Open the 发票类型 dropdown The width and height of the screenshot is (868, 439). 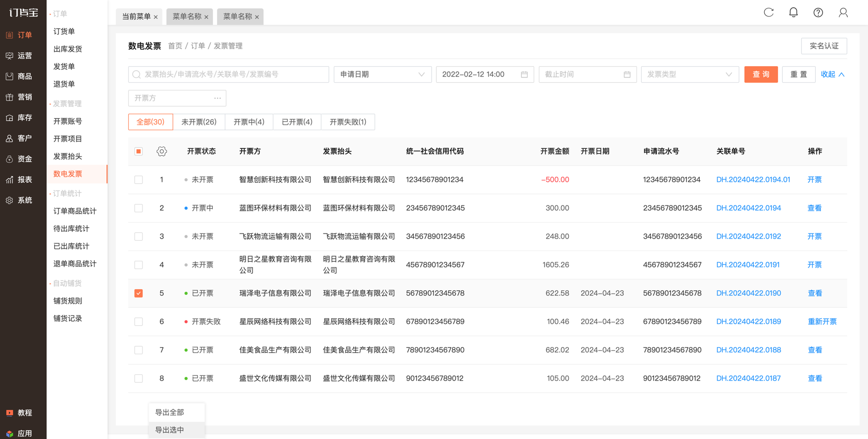click(690, 74)
